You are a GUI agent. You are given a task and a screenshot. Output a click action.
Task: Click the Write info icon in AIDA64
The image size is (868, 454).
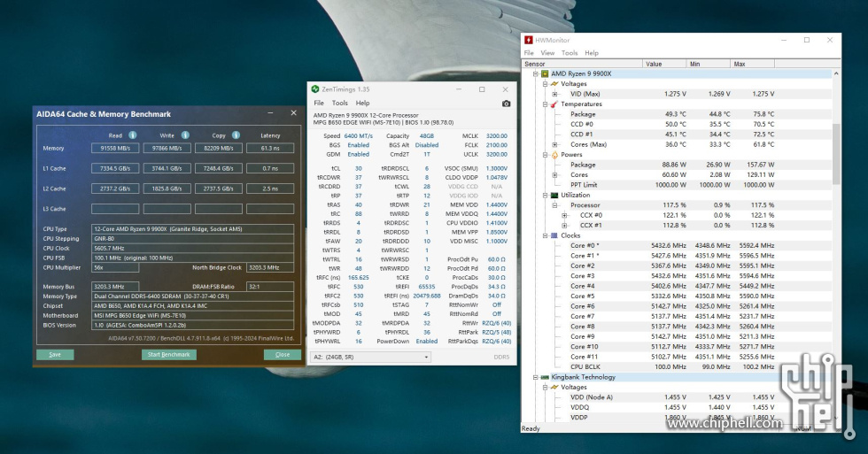point(185,135)
